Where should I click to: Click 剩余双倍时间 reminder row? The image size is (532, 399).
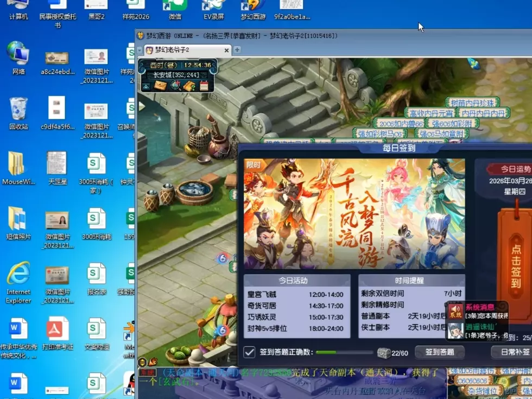click(411, 294)
